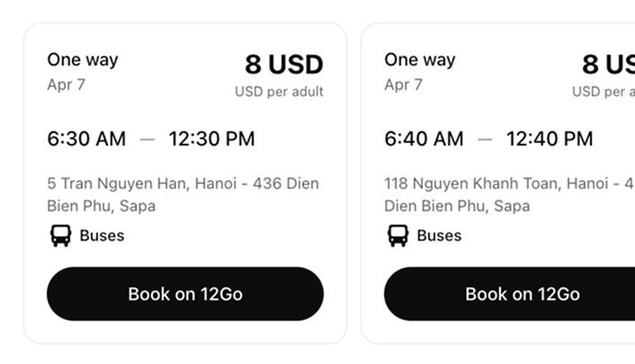Click the "One way" label on the 6:30 AM card
Screen dimensions: 635x364
coord(83,60)
